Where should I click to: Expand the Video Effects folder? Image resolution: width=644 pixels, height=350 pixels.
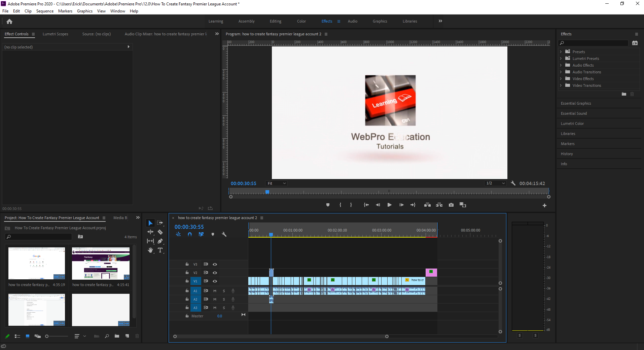[x=561, y=79]
